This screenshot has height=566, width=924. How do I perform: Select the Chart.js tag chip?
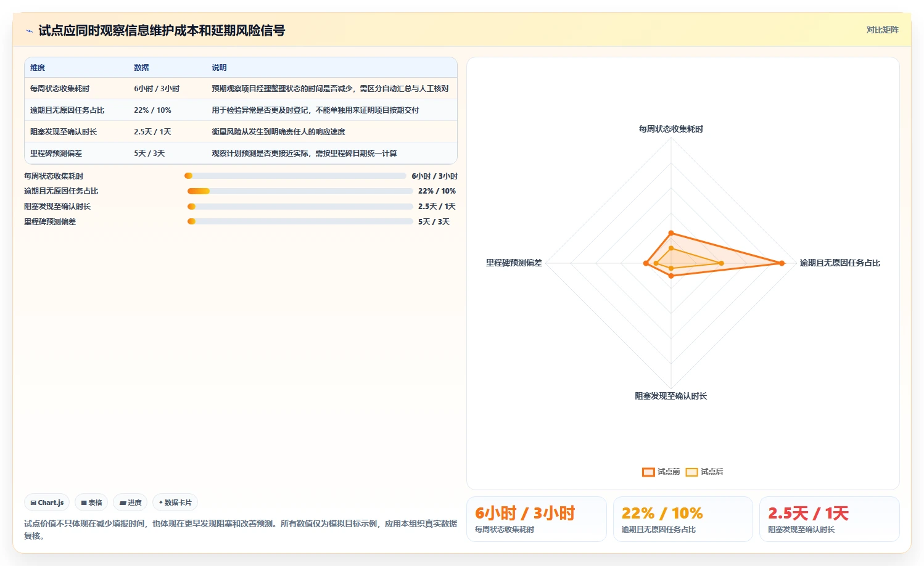pos(47,502)
